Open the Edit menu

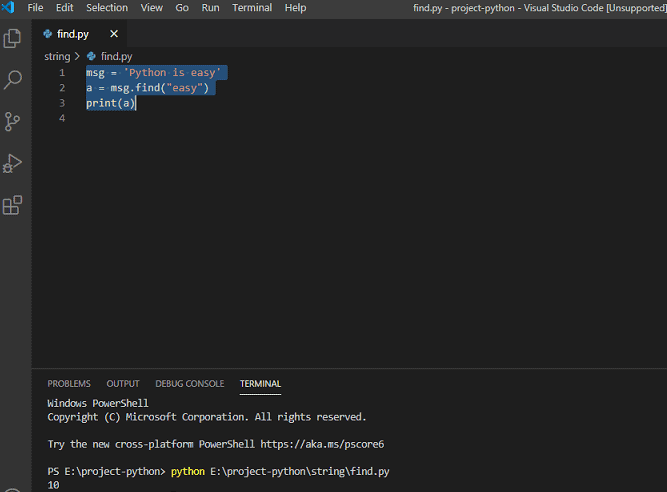(65, 8)
